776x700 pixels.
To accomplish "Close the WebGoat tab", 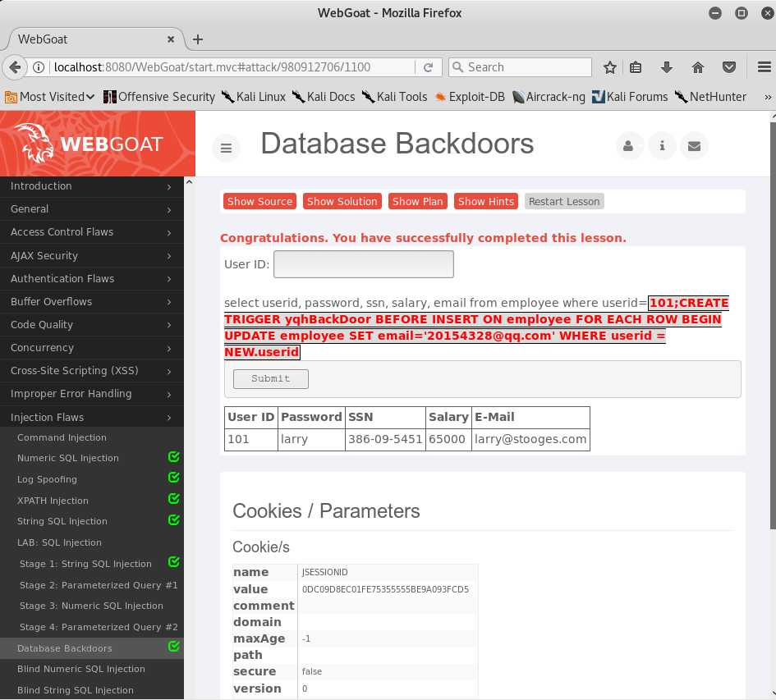I will pos(171,39).
